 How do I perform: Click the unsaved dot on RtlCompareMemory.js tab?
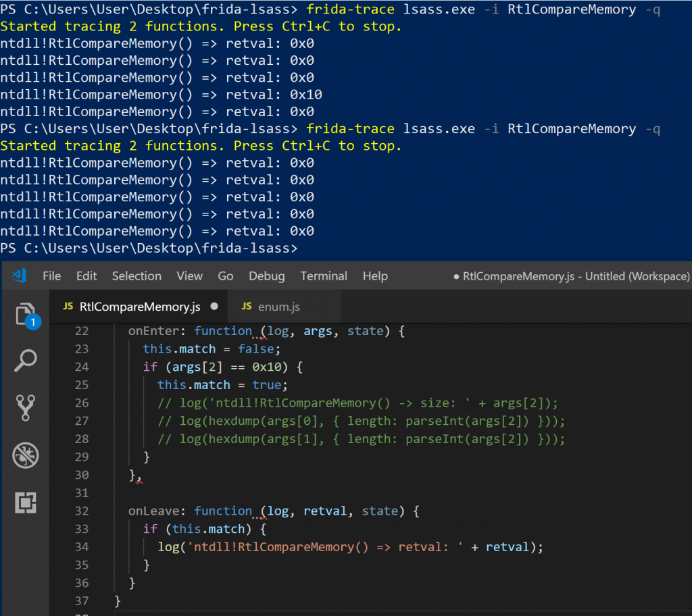tap(214, 307)
